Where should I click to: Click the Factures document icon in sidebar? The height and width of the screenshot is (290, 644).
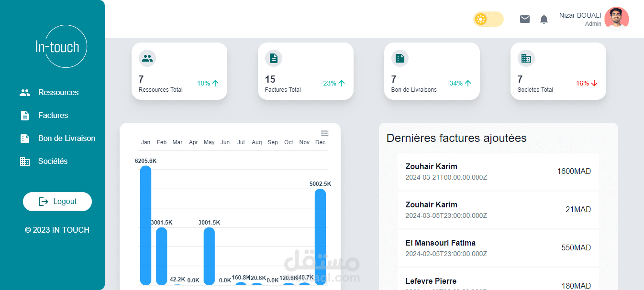pos(25,116)
